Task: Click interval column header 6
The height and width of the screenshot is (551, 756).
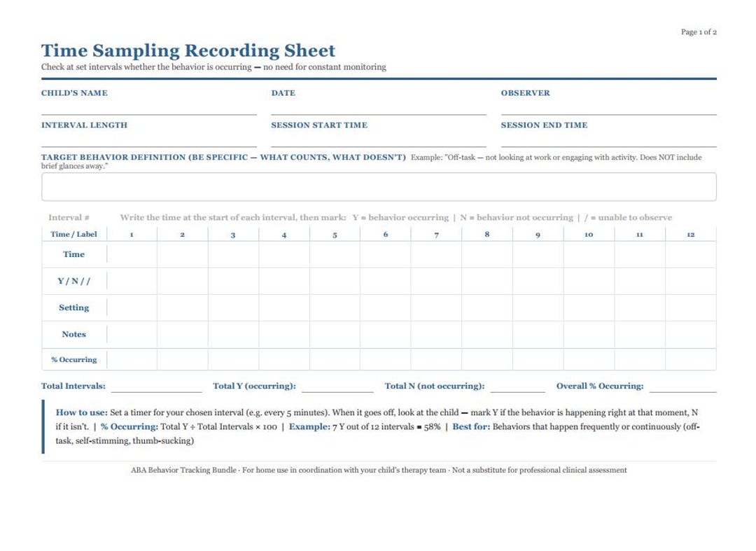Action: click(386, 235)
